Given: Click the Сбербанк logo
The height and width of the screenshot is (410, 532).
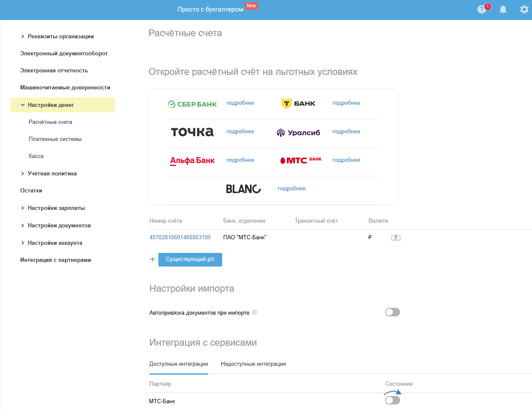Looking at the screenshot, I should pos(192,104).
